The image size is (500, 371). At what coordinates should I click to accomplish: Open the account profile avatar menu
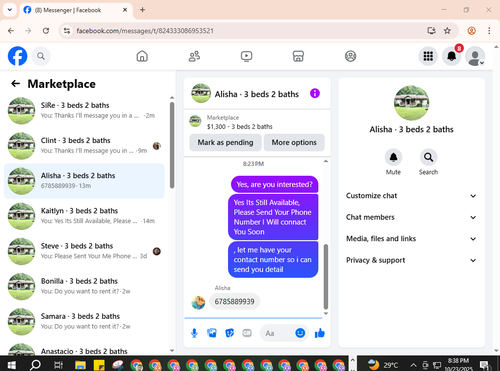pyautogui.click(x=475, y=56)
